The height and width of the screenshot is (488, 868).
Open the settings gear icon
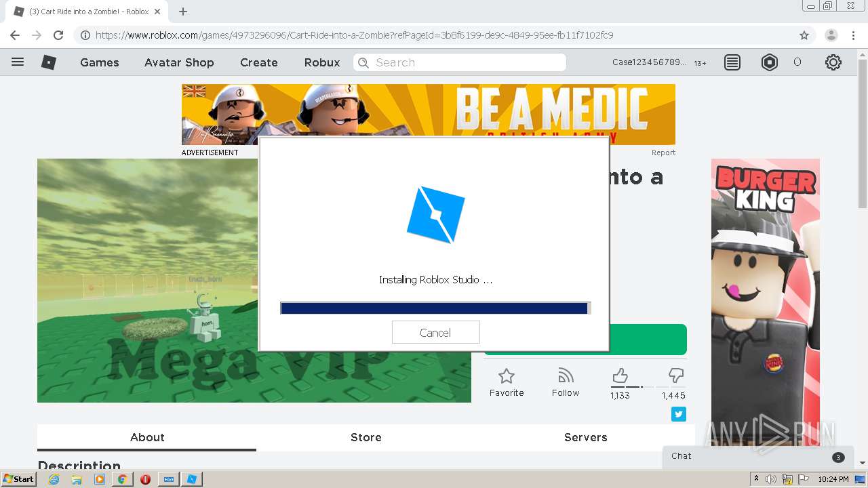point(833,62)
